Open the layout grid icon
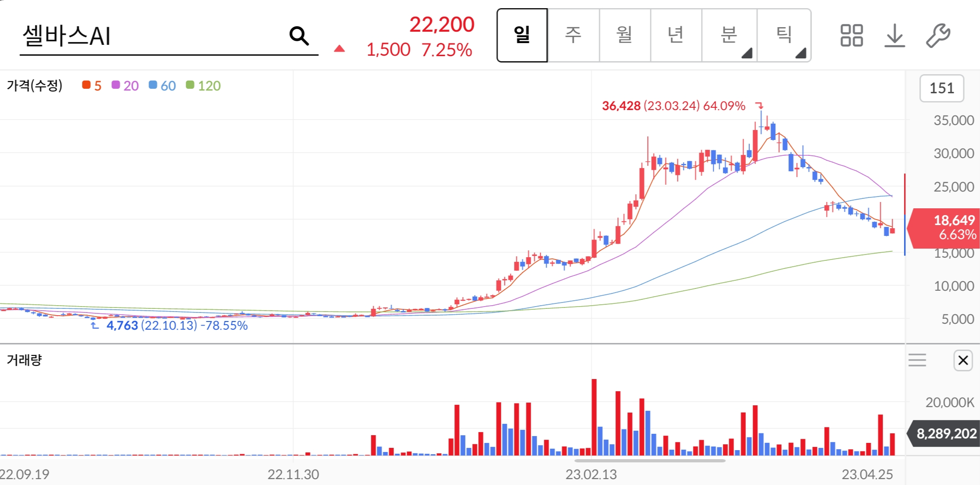980x485 pixels. pyautogui.click(x=851, y=35)
